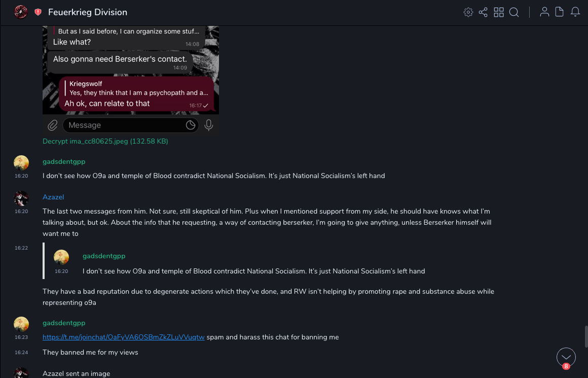Click the vertical scrollbar thumb
Image resolution: width=588 pixels, height=378 pixels.
point(586,336)
